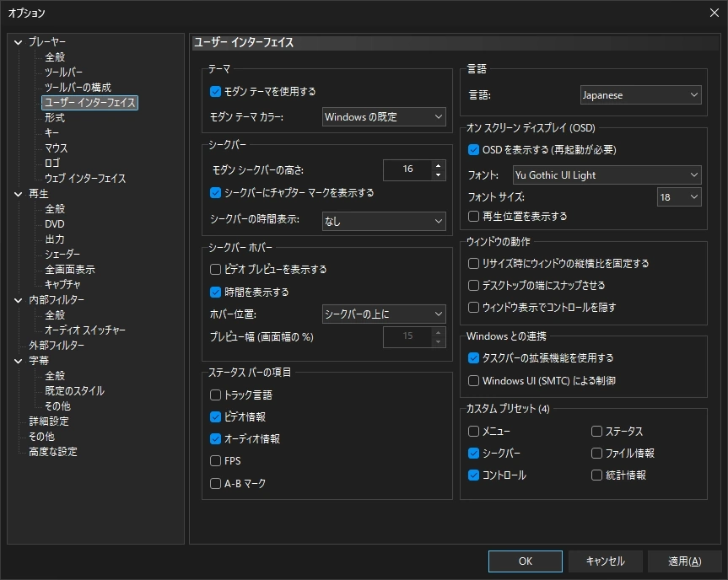
Task: Apply changes with 適用(A) button
Action: (x=684, y=561)
